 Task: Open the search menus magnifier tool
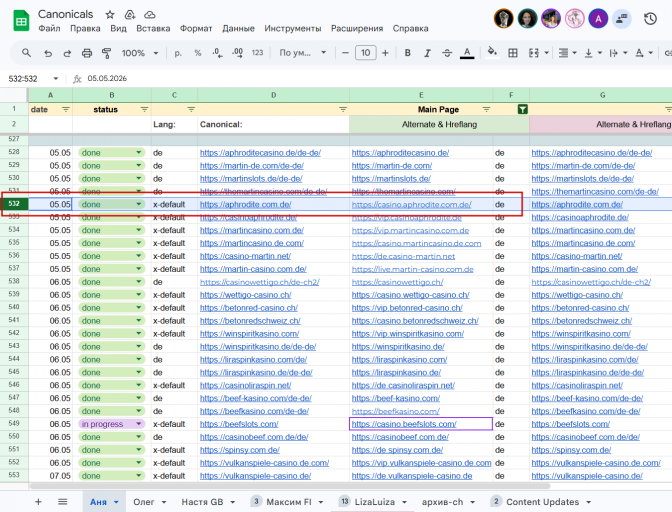pos(26,53)
